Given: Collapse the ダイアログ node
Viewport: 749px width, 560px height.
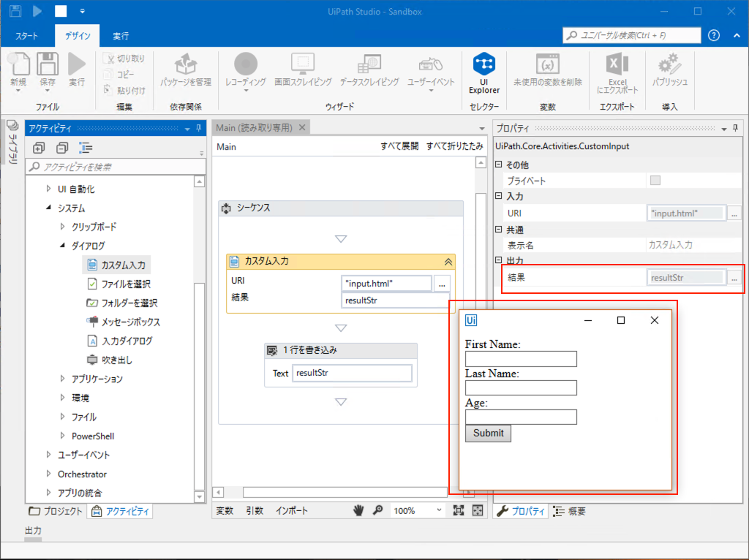Looking at the screenshot, I should (x=62, y=246).
